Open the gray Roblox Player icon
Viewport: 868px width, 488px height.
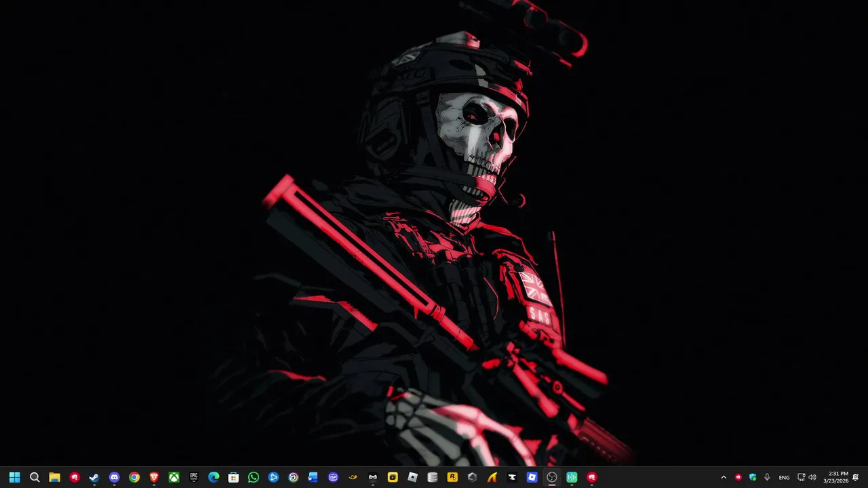412,477
